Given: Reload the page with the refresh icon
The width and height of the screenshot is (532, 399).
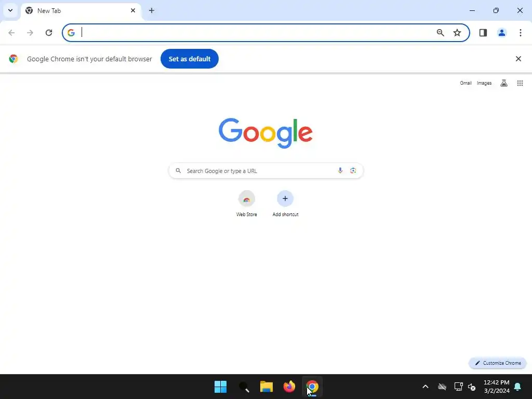Looking at the screenshot, I should pos(49,33).
